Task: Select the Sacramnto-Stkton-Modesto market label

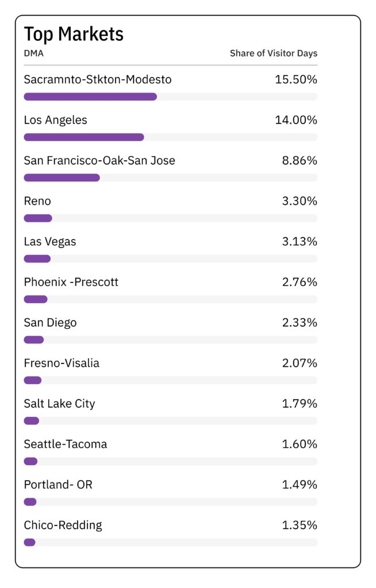Action: click(98, 79)
